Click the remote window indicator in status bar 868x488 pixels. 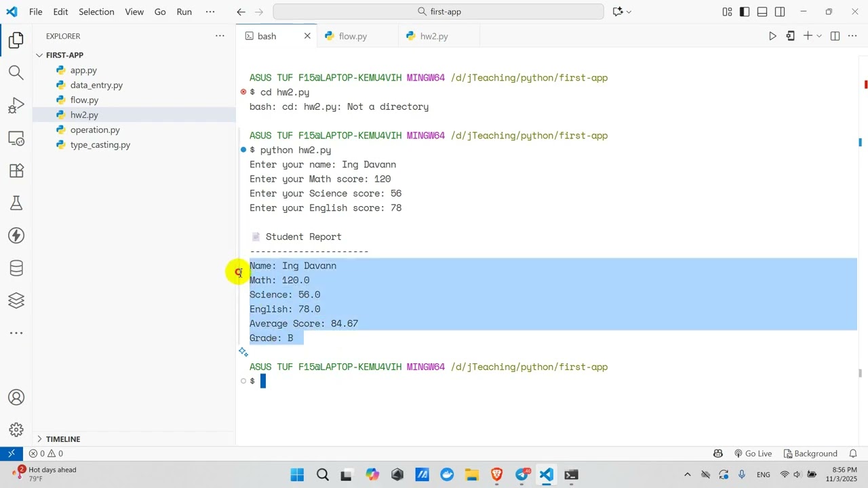pos(11,453)
